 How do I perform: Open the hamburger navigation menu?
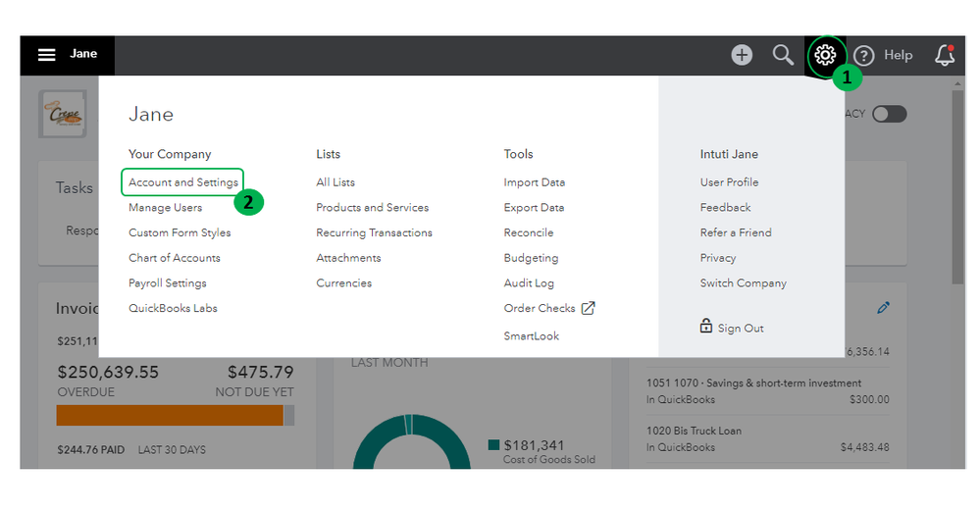47,55
